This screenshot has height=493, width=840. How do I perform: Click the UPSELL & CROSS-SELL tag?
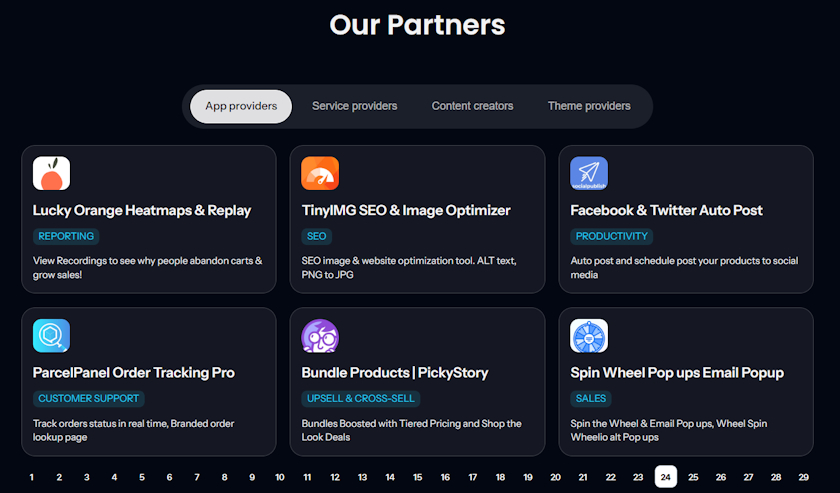coord(361,399)
